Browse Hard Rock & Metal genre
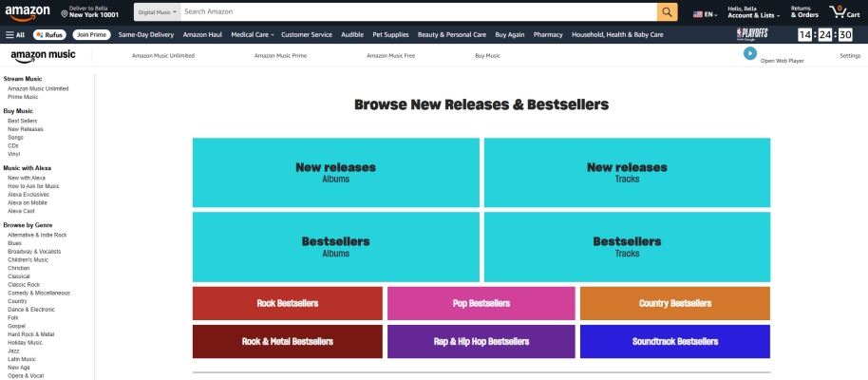Image resolution: width=868 pixels, height=380 pixels. [x=31, y=334]
